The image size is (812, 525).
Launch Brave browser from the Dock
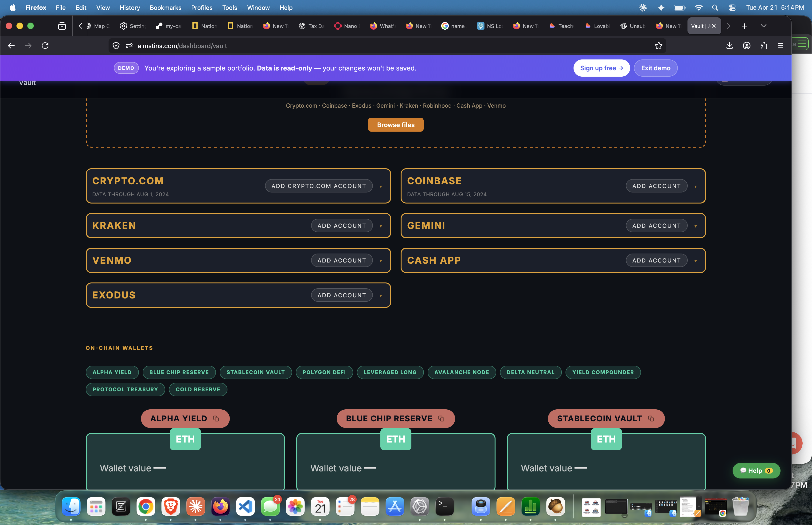171,507
